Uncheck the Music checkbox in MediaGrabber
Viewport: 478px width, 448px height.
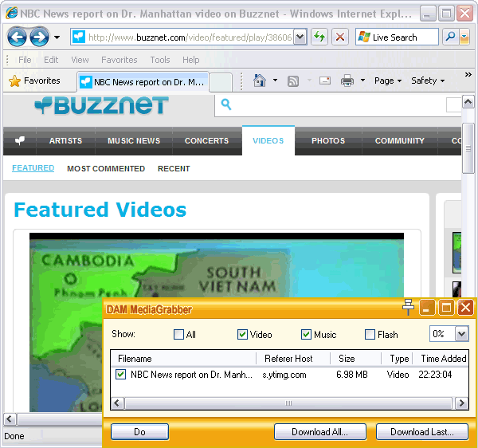[306, 334]
